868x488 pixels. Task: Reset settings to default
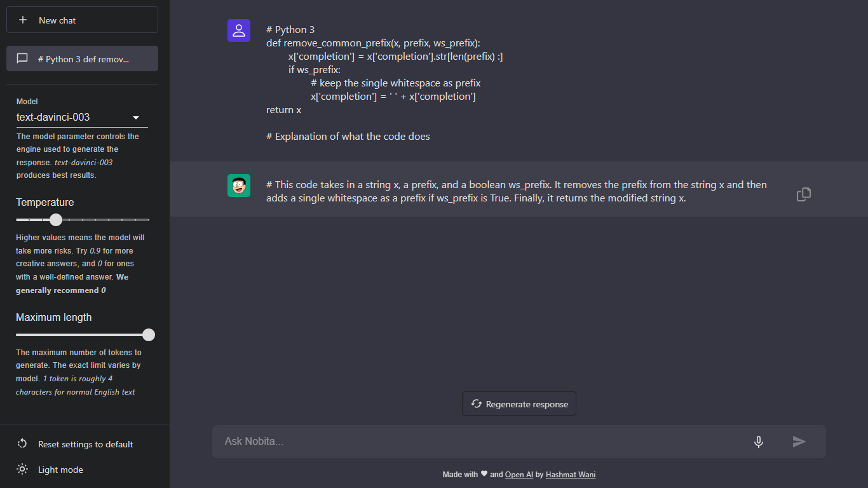click(x=85, y=444)
